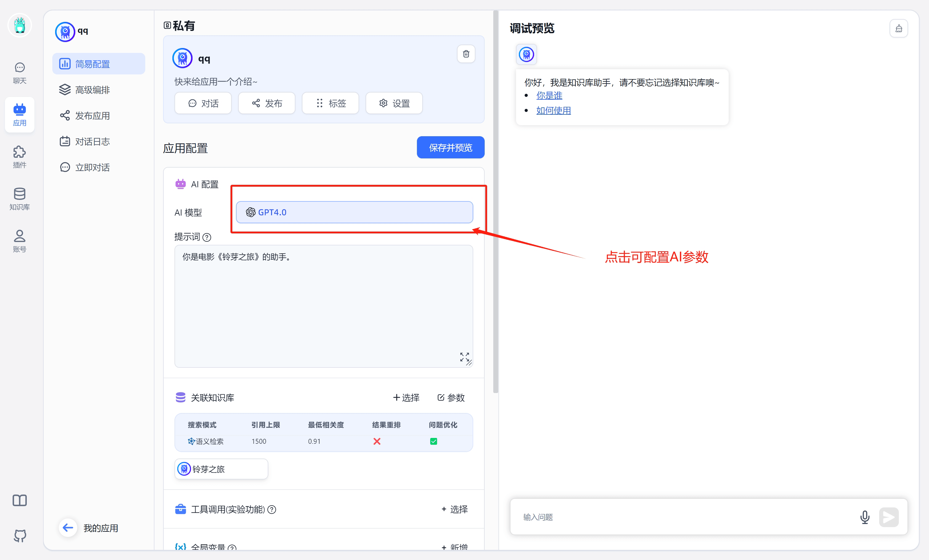Viewport: 929px width, 560px height.
Task: Open the 聊天 chat section in sidebar
Action: (x=20, y=73)
